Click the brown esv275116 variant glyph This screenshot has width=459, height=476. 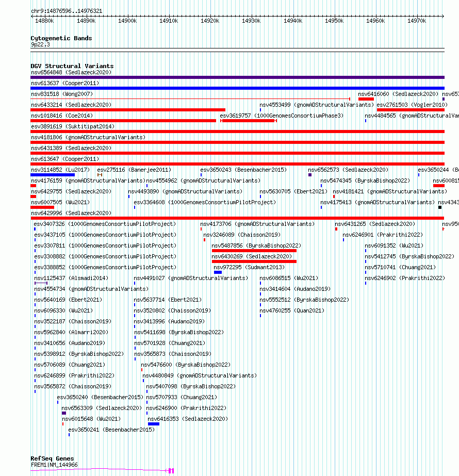(x=100, y=175)
